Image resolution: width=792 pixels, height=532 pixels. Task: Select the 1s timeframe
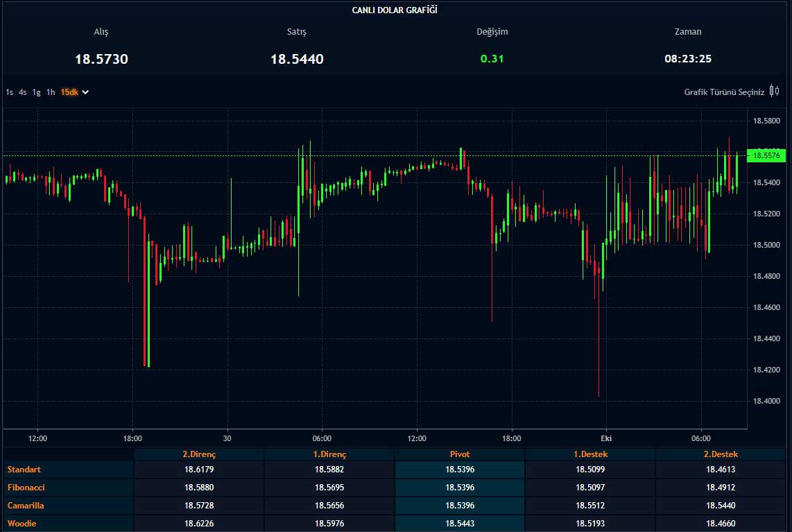coord(9,92)
